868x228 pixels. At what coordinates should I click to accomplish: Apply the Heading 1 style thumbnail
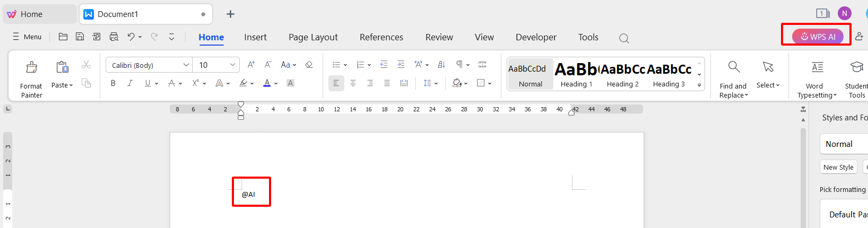576,74
